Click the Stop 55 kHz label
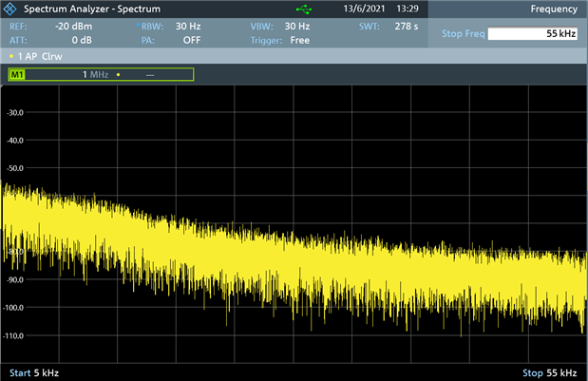 click(x=550, y=372)
